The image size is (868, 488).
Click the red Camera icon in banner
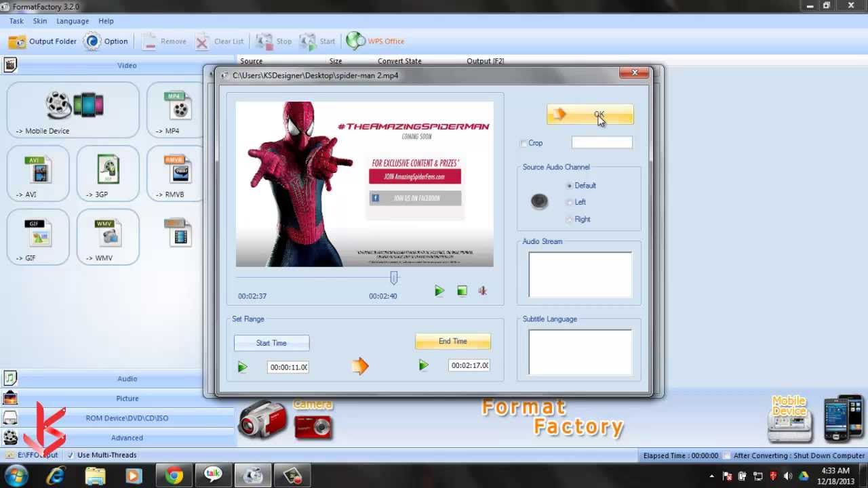pos(313,426)
